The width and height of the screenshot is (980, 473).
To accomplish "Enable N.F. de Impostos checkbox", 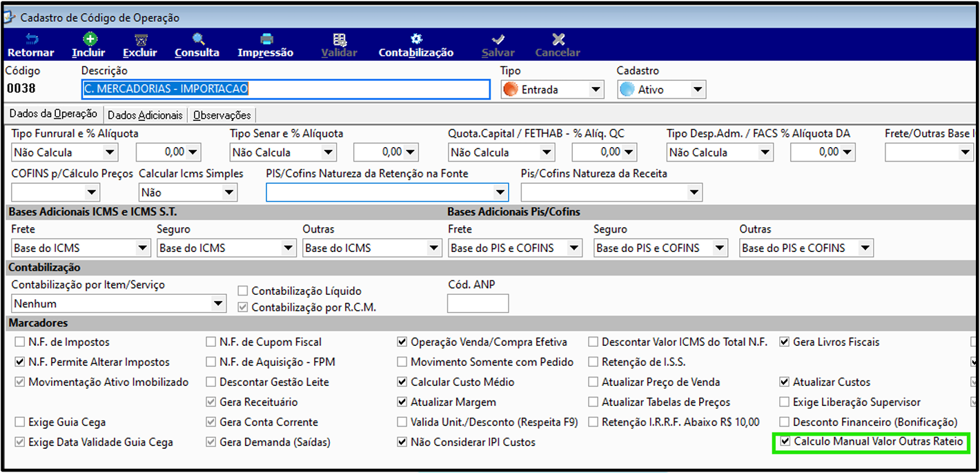I will click(x=19, y=342).
